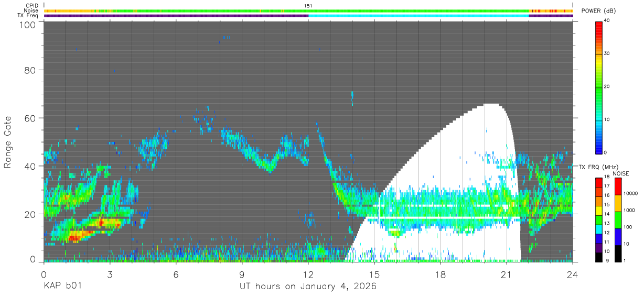Click the 6 tick on UT hours axis
Viewport: 644px width, 297px height.
click(176, 274)
